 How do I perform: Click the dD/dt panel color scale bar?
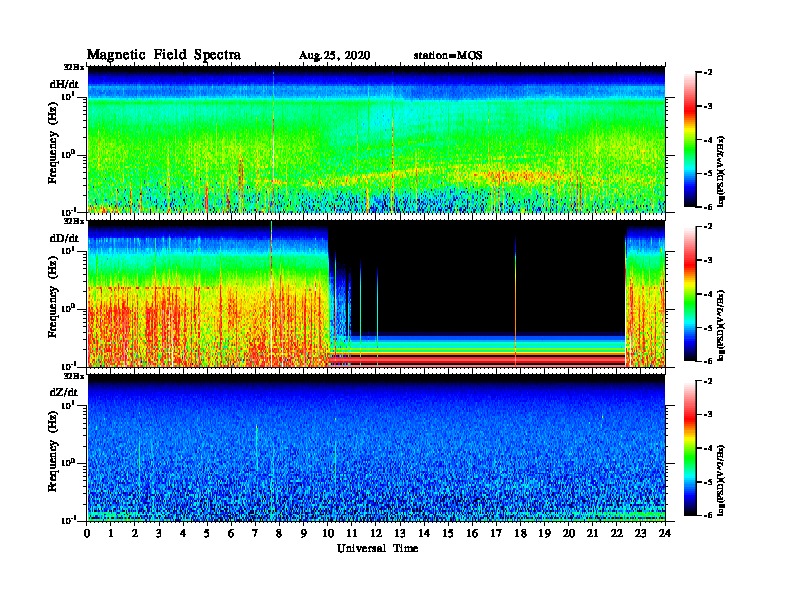point(690,294)
